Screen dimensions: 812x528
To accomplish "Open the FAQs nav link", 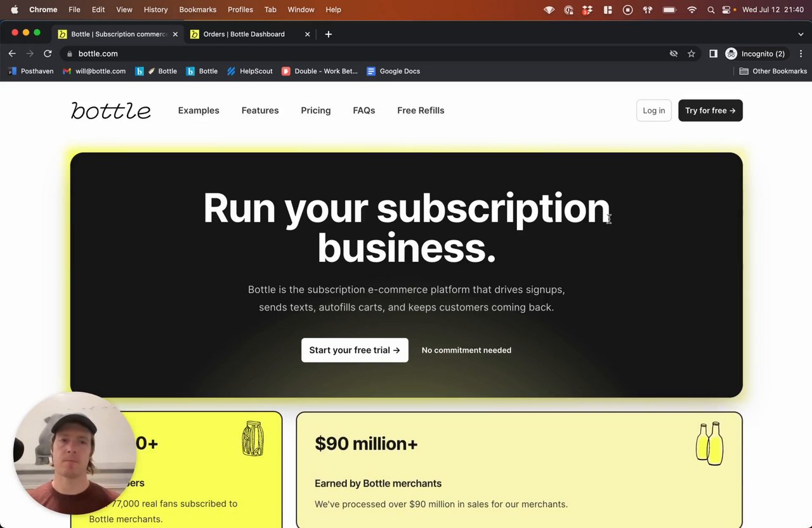I will point(364,110).
